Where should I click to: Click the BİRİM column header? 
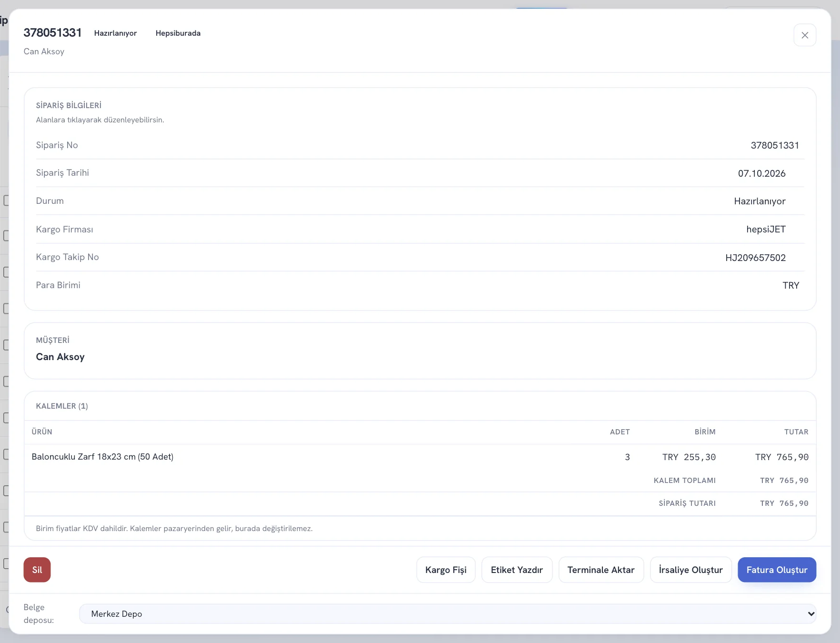(705, 432)
